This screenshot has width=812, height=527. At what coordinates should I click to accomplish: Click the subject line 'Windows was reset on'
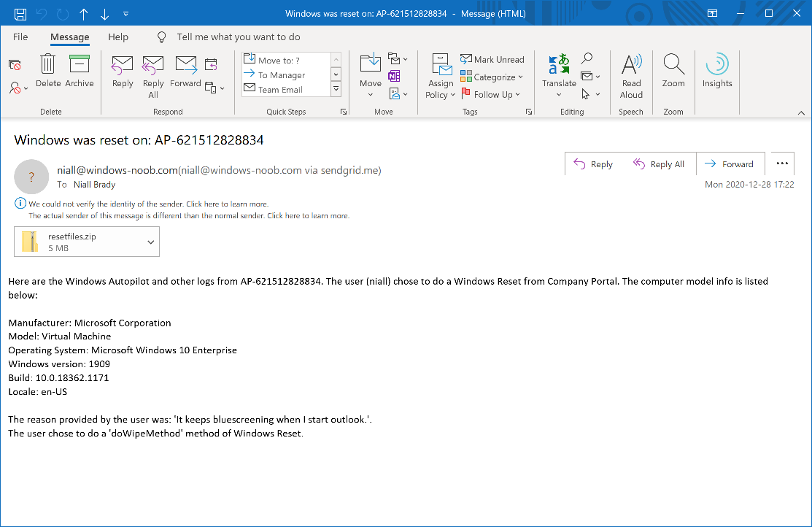(x=139, y=140)
